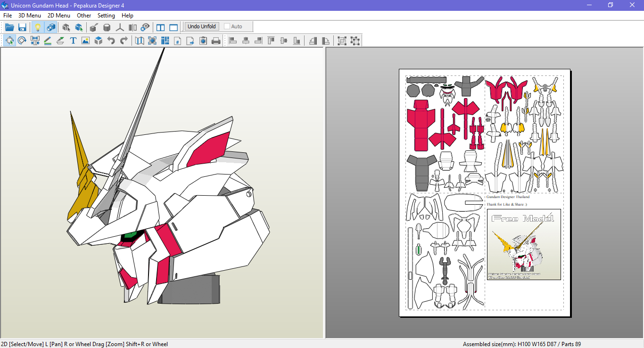
Task: Click the blue 3D cube input tool
Action: click(x=98, y=41)
